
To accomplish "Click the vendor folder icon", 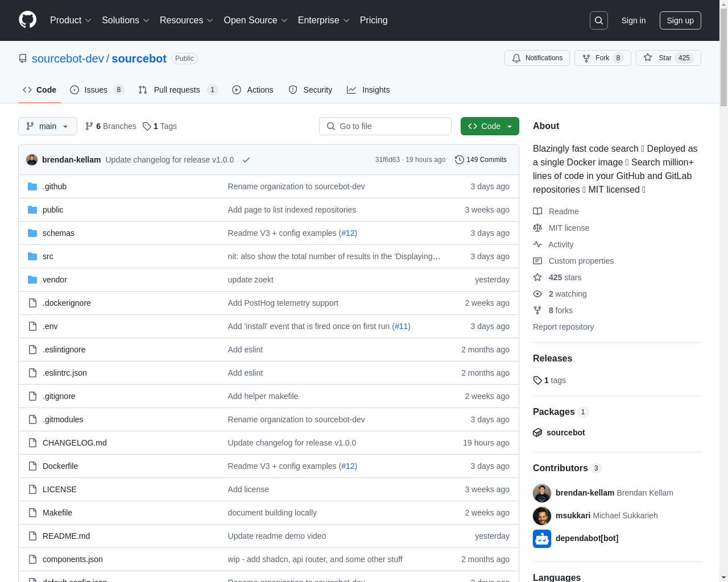I will pos(32,280).
